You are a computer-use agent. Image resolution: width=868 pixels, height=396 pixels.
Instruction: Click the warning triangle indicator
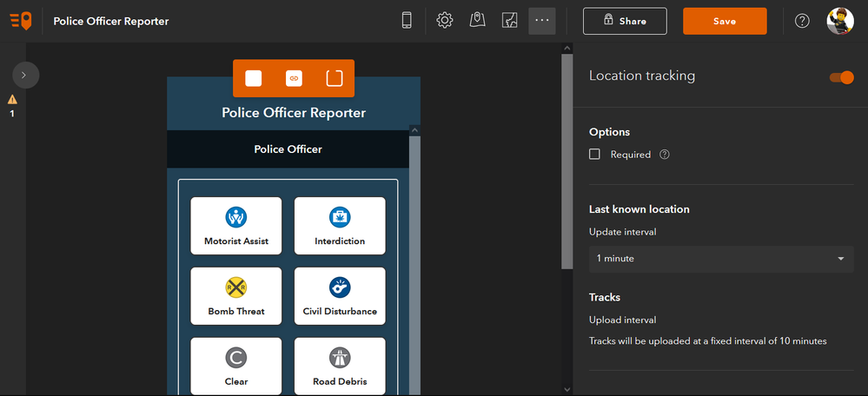(x=12, y=99)
